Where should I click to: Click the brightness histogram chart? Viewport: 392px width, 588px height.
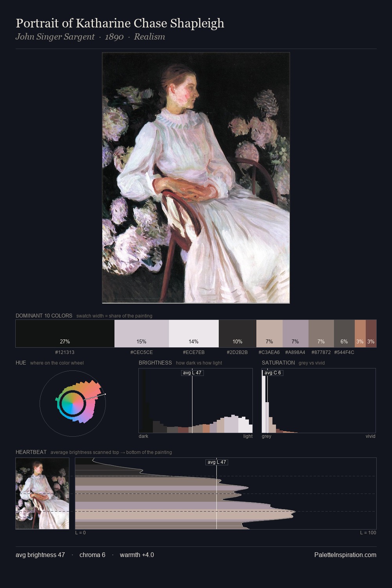pyautogui.click(x=196, y=401)
